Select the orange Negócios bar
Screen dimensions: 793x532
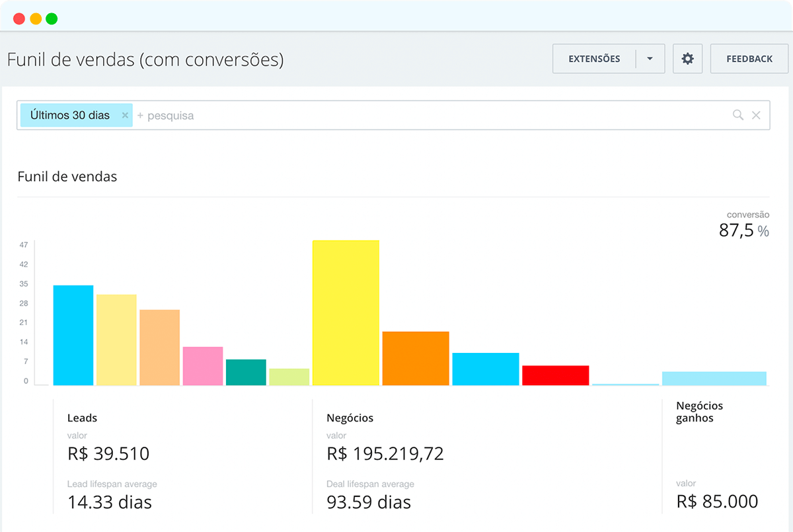click(416, 358)
